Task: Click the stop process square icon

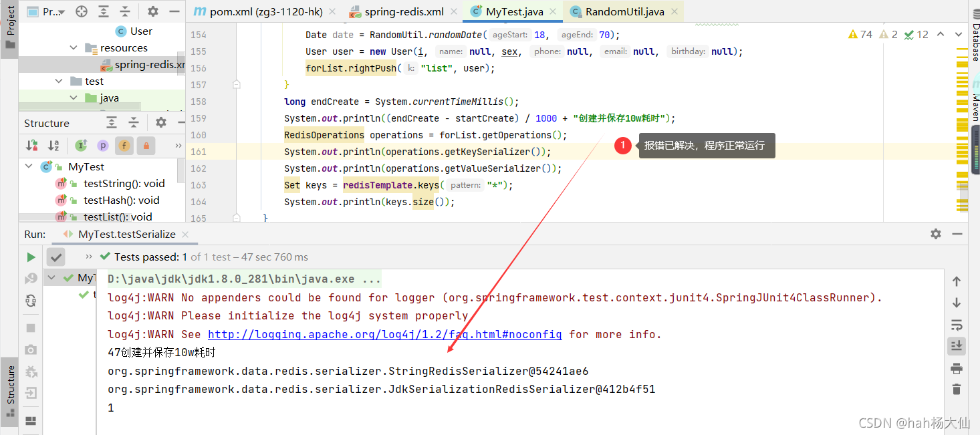Action: tap(31, 328)
